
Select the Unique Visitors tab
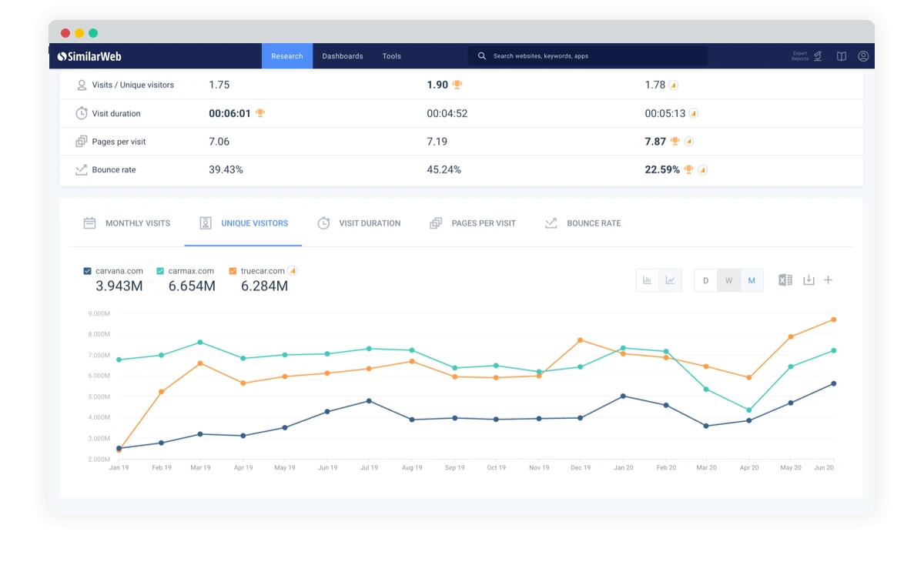[x=243, y=223]
